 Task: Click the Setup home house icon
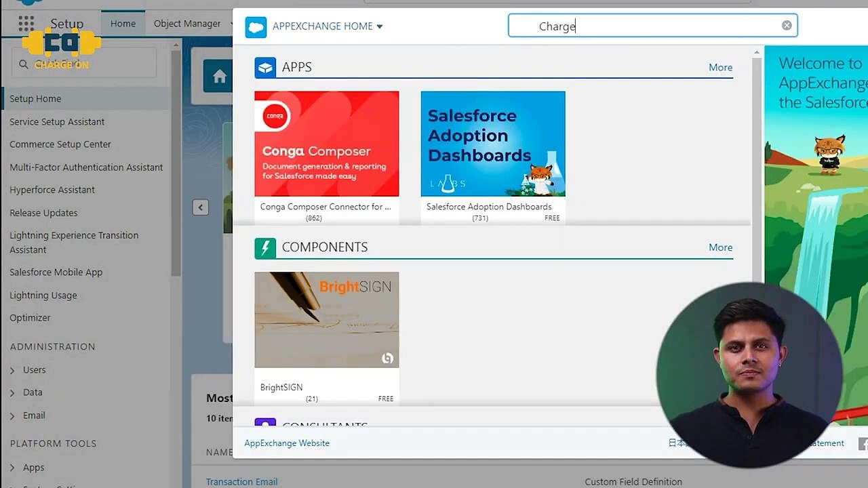(219, 77)
